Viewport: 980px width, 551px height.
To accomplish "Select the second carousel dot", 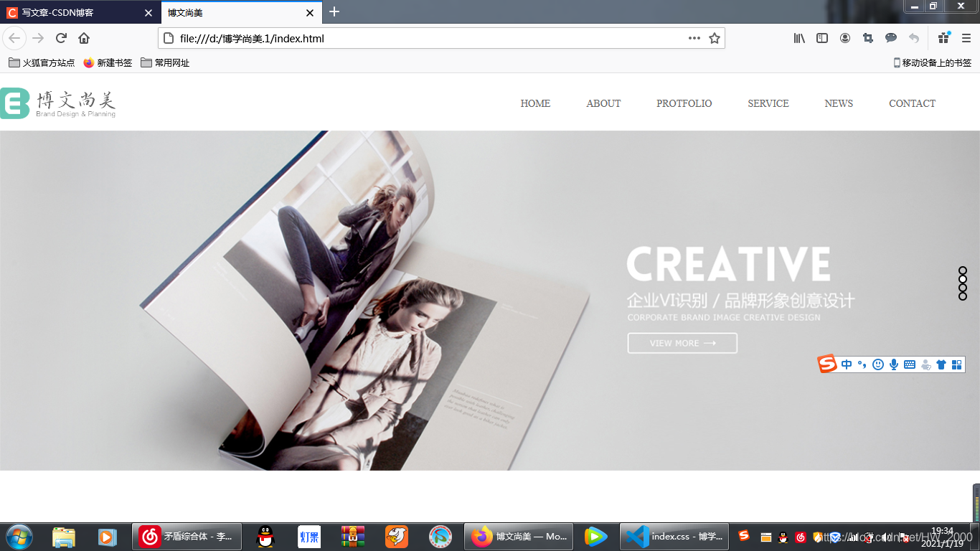I will pos(963,279).
